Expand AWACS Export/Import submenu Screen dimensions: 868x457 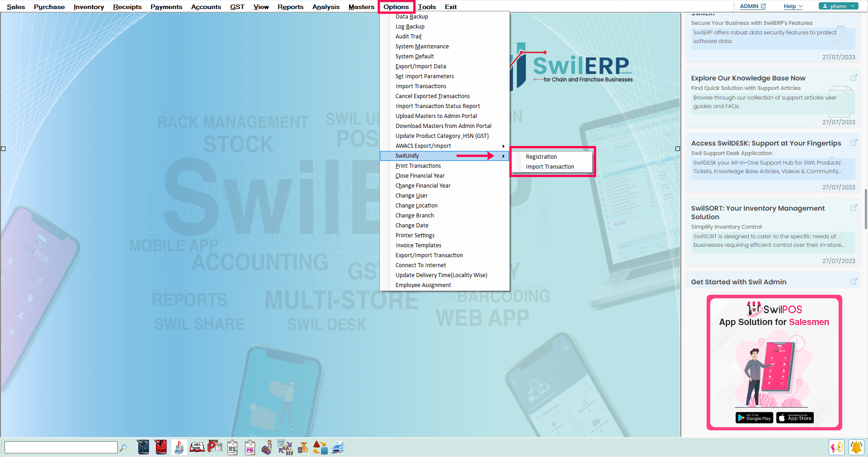click(x=444, y=146)
